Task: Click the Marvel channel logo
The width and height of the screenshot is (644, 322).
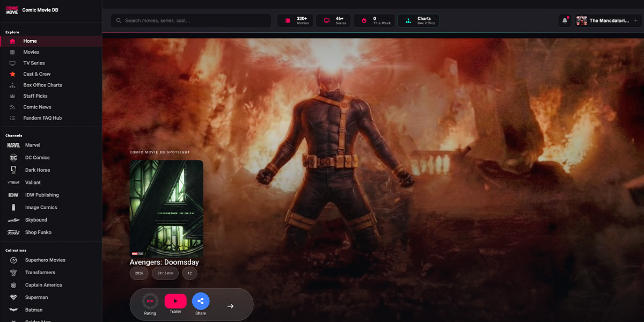Action: point(13,145)
